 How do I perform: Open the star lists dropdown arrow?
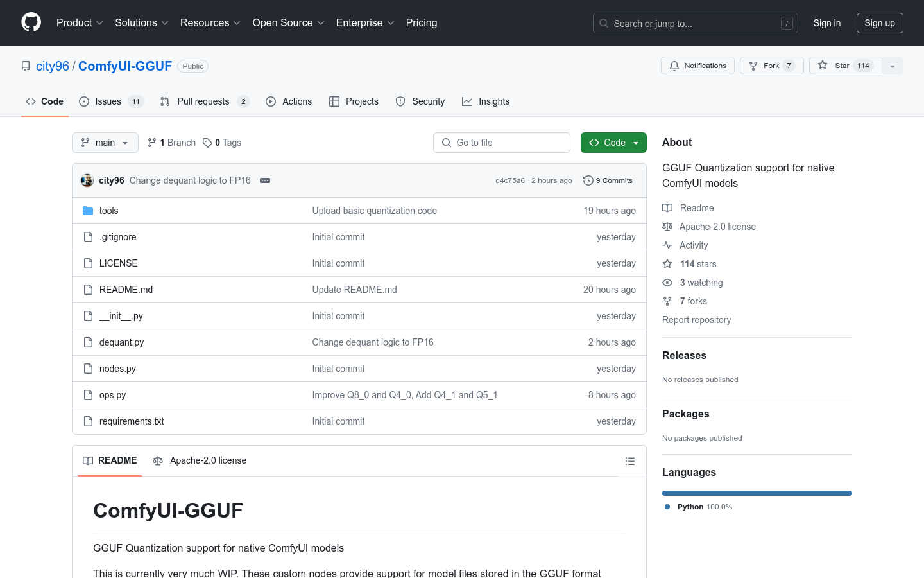pyautogui.click(x=893, y=66)
